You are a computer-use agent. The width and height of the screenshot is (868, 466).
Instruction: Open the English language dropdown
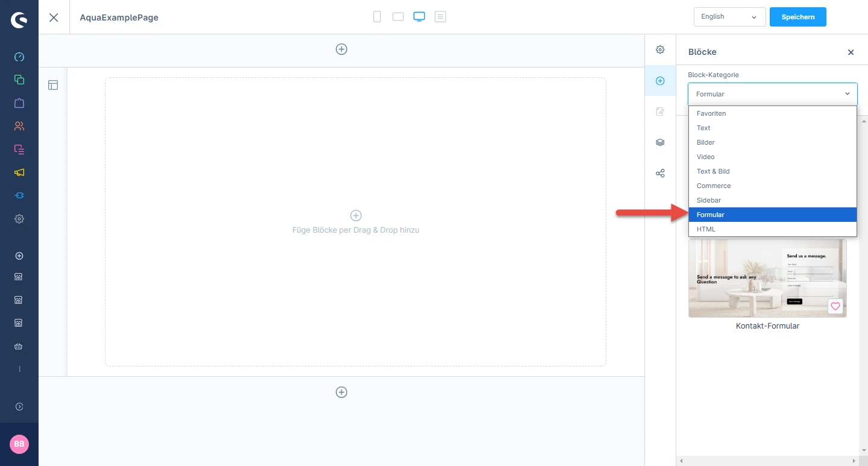tap(729, 17)
